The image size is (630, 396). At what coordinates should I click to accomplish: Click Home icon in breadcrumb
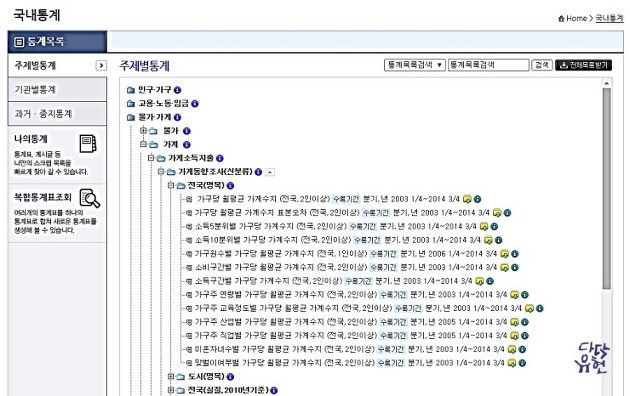(x=561, y=18)
